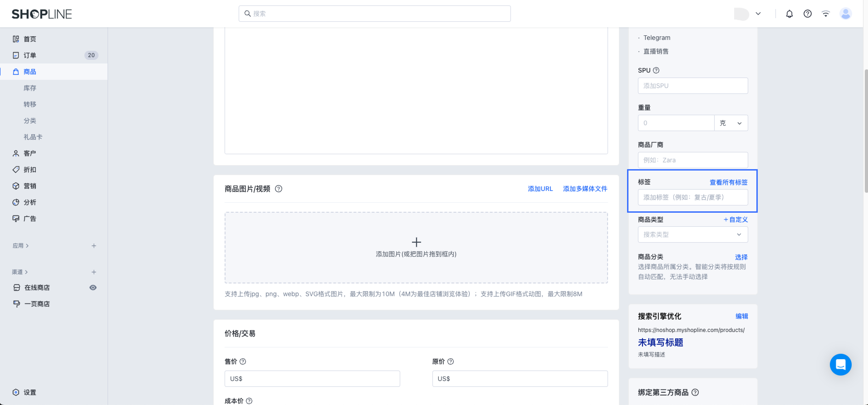Open the 礼品卡 menu item
Viewport: 868px width, 405px height.
pyautogui.click(x=33, y=137)
